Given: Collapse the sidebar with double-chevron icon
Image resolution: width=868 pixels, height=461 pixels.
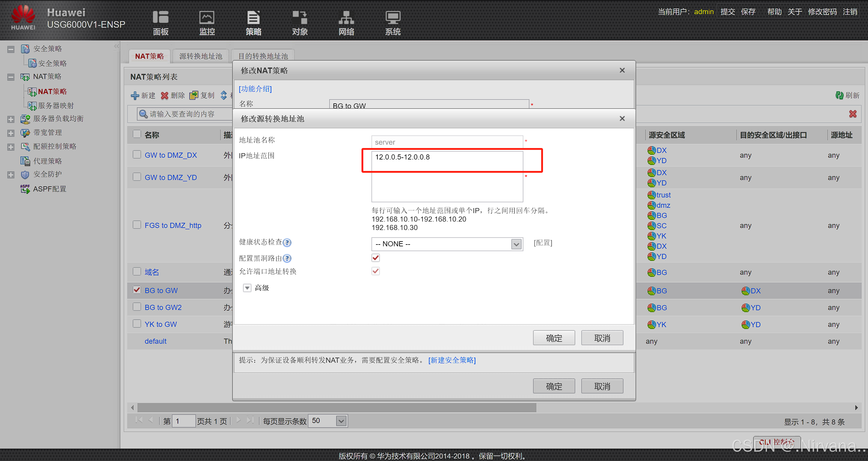Looking at the screenshot, I should (117, 46).
